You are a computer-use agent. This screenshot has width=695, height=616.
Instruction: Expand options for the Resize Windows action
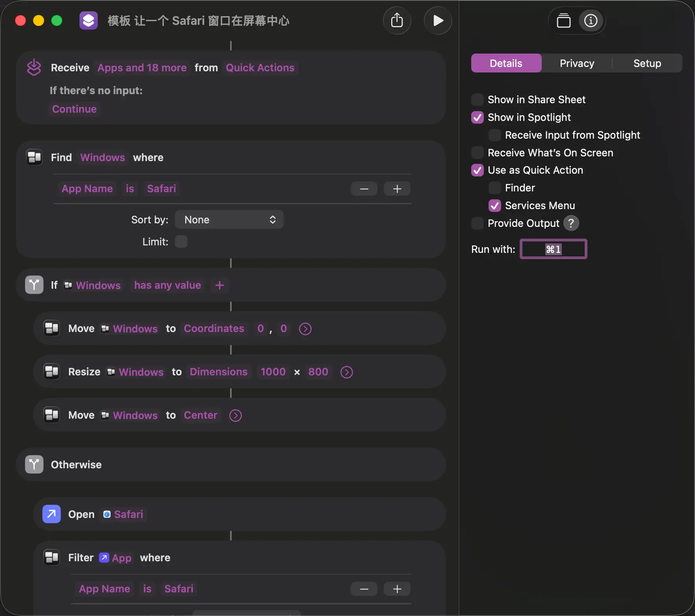click(x=346, y=372)
